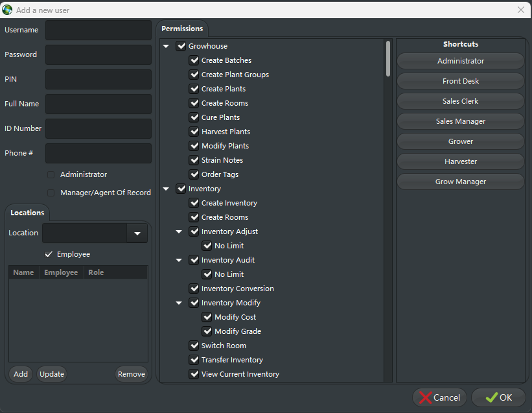Collapse the Inventory Modify node
Viewport: 532px width, 413px height.
coord(179,303)
